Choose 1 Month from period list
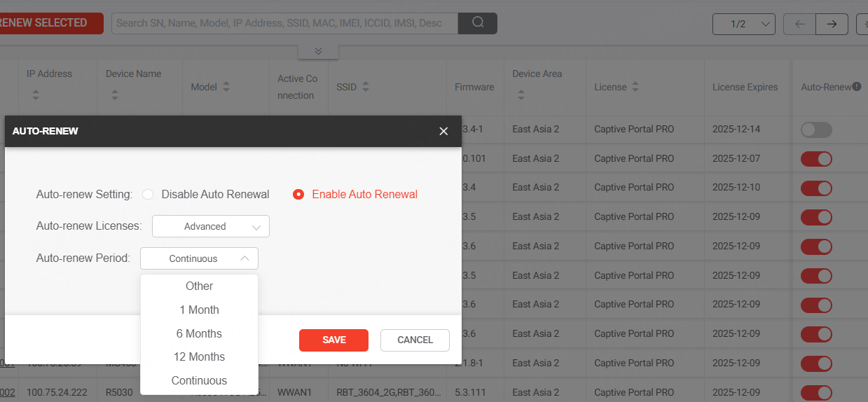 (x=199, y=310)
